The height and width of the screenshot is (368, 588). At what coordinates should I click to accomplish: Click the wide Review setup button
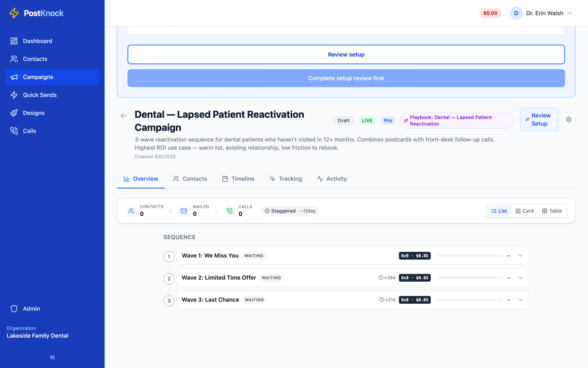click(x=346, y=54)
